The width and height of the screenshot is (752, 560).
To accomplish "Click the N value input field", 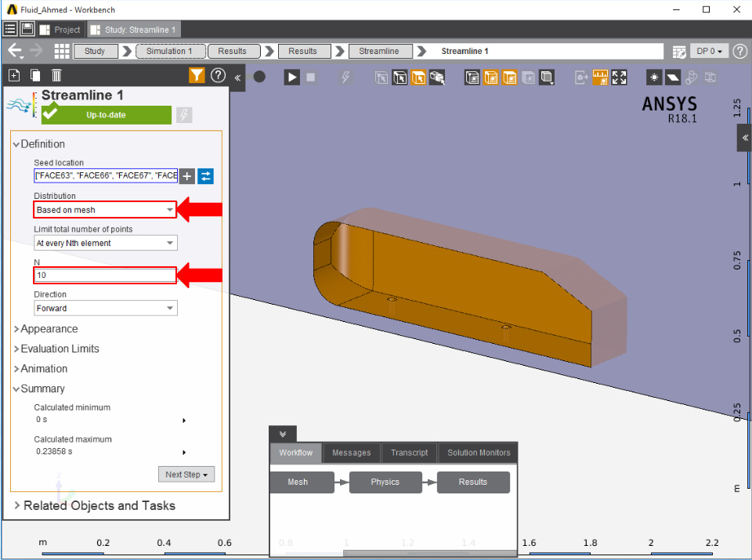I will tap(105, 275).
